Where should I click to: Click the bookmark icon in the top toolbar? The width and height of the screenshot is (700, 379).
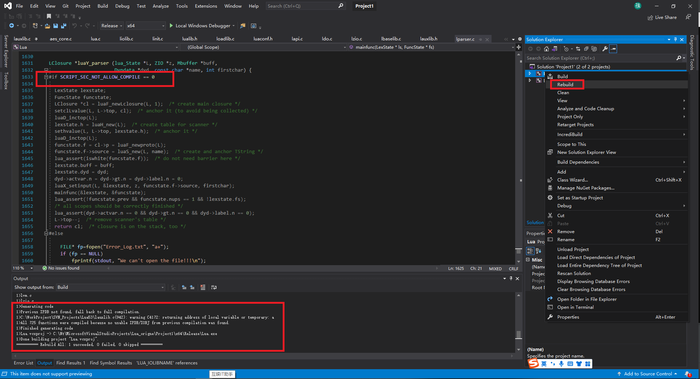tap(49, 17)
